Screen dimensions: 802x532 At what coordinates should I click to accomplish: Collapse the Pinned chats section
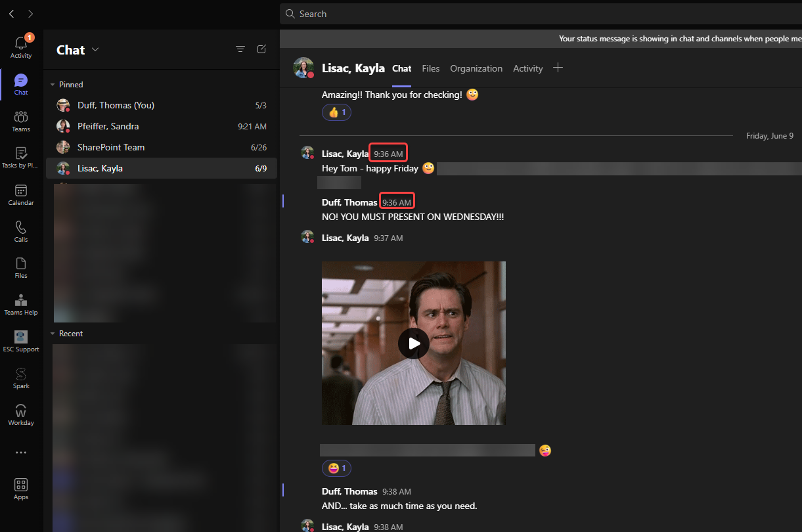pyautogui.click(x=52, y=84)
